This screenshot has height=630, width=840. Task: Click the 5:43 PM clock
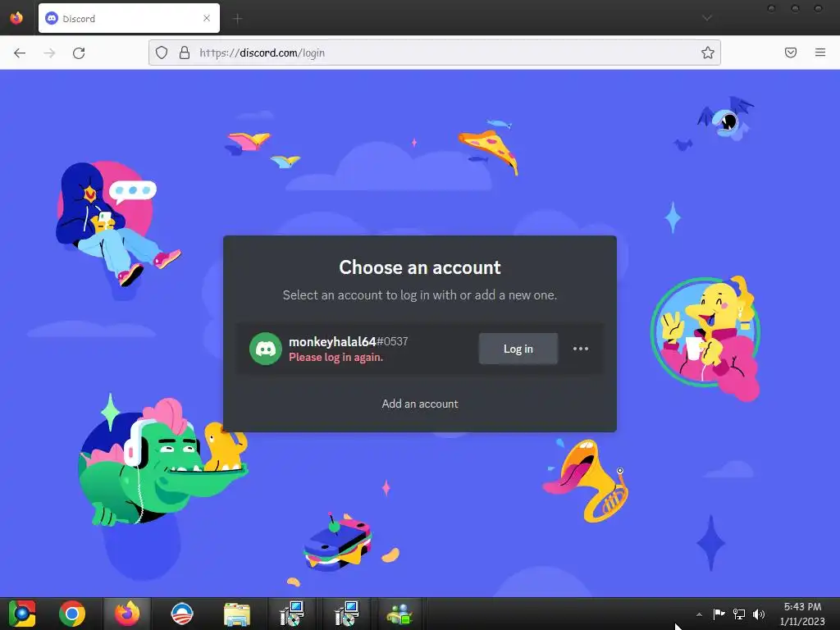[x=802, y=607]
